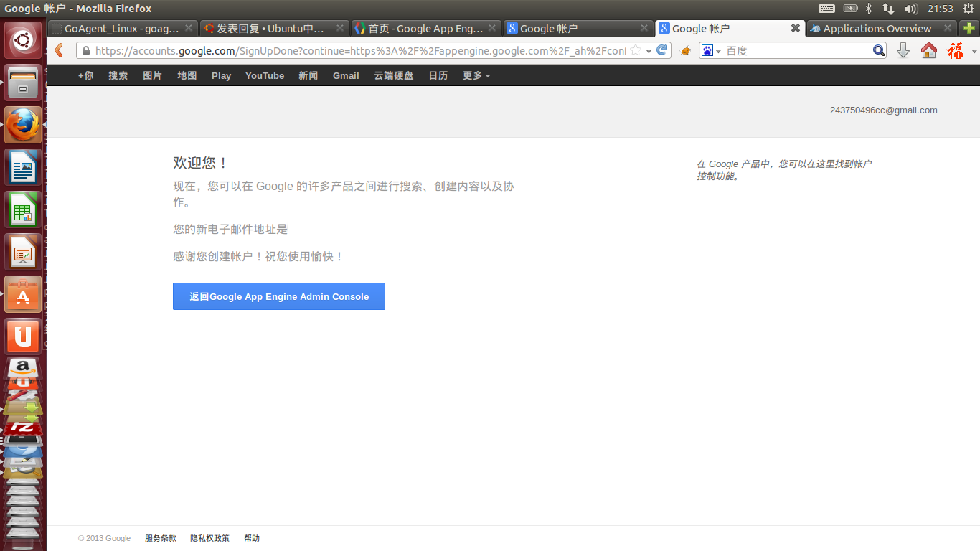Click the © 2013 Google footer text
Viewport: 980px width, 551px height.
(105, 538)
